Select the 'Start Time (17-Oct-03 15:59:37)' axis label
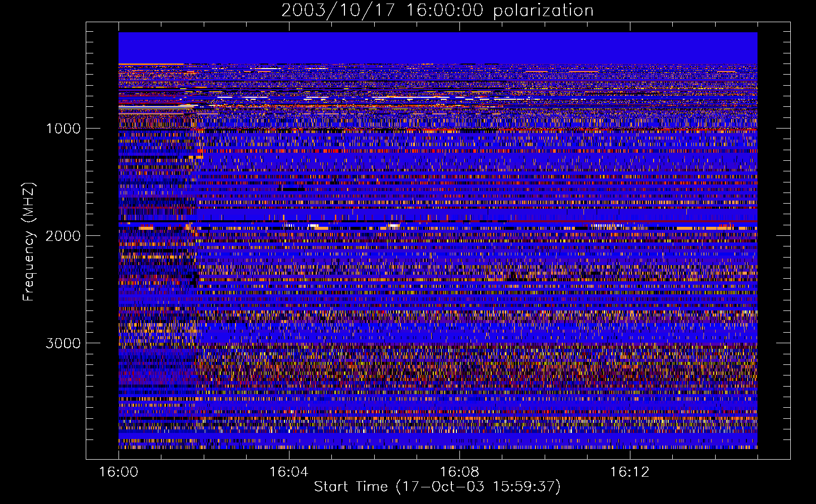Viewport: 816px width, 504px height. pos(437,487)
